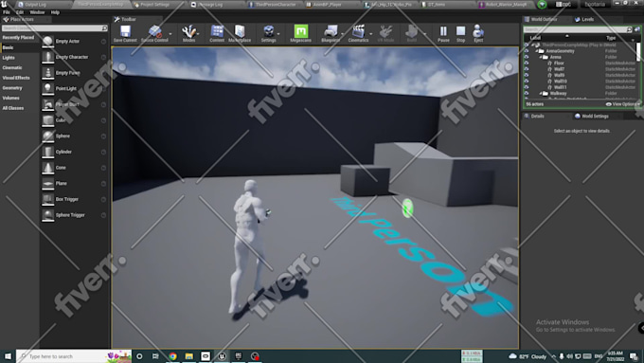Switch to the Levels tab

point(587,19)
